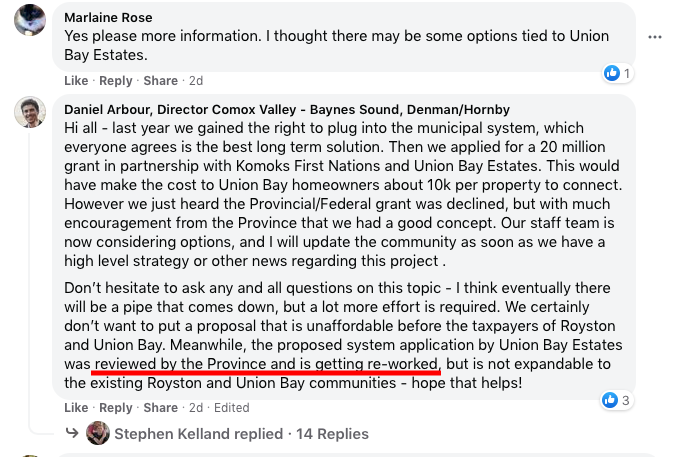
Task: Click Stephen Kelland's small avatar
Action: [98, 433]
